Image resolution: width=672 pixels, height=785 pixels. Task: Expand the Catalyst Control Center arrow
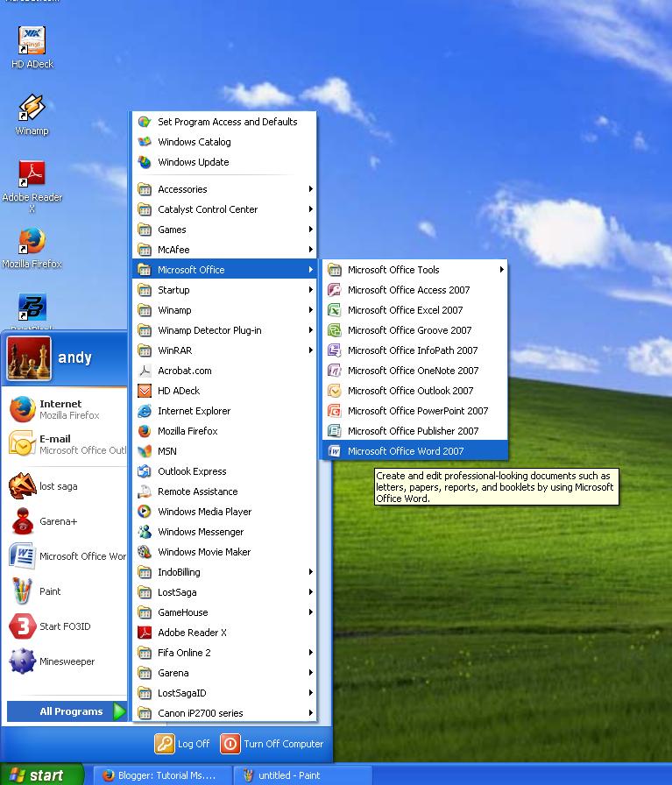(310, 209)
